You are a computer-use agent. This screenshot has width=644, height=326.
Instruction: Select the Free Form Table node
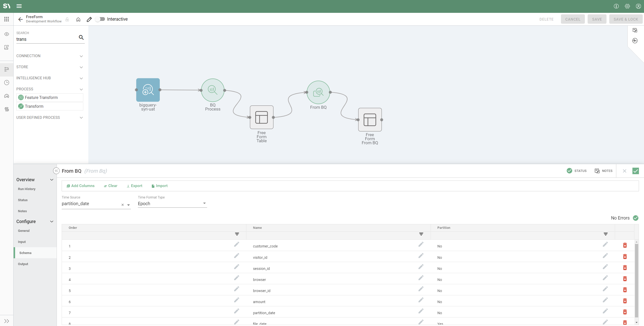[261, 117]
